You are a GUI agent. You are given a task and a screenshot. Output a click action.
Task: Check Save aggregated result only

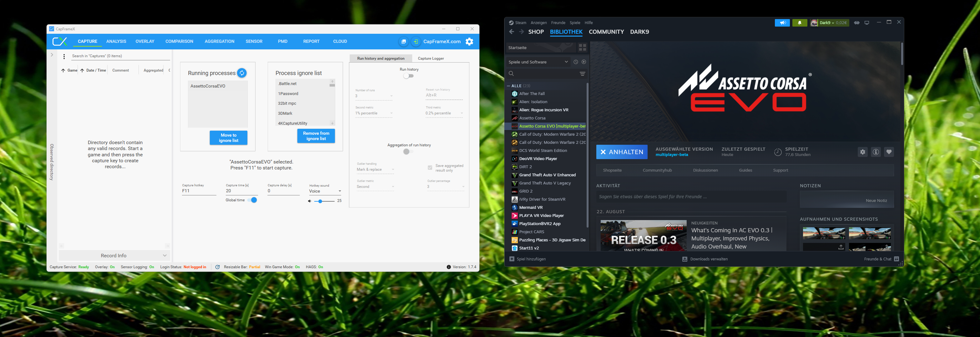tap(430, 168)
